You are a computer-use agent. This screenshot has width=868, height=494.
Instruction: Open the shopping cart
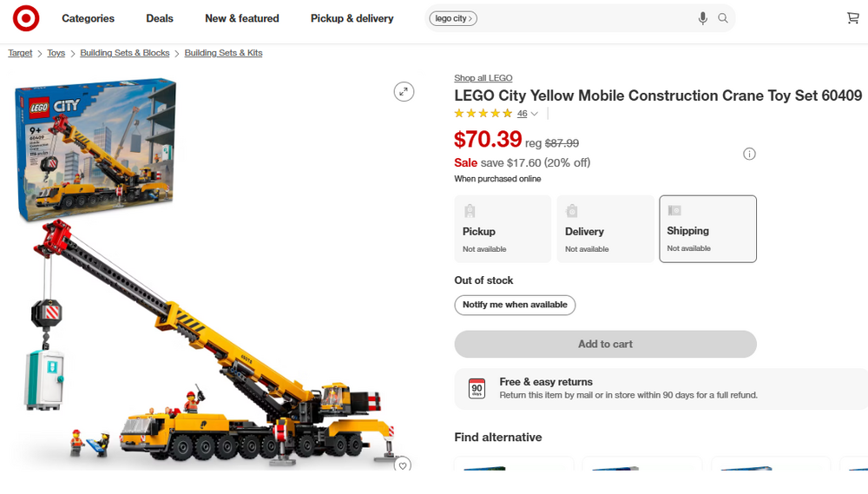[x=852, y=18]
